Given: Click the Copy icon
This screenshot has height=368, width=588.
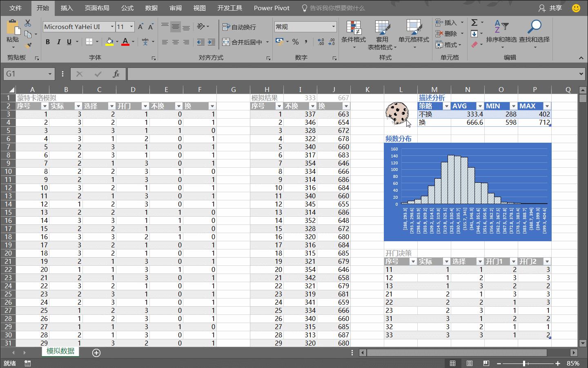Looking at the screenshot, I should 28,34.
